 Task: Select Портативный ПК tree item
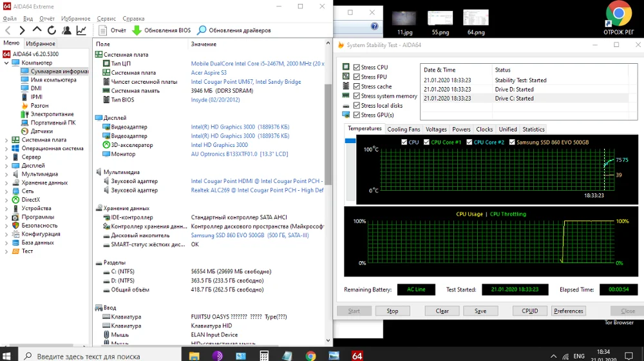53,122
